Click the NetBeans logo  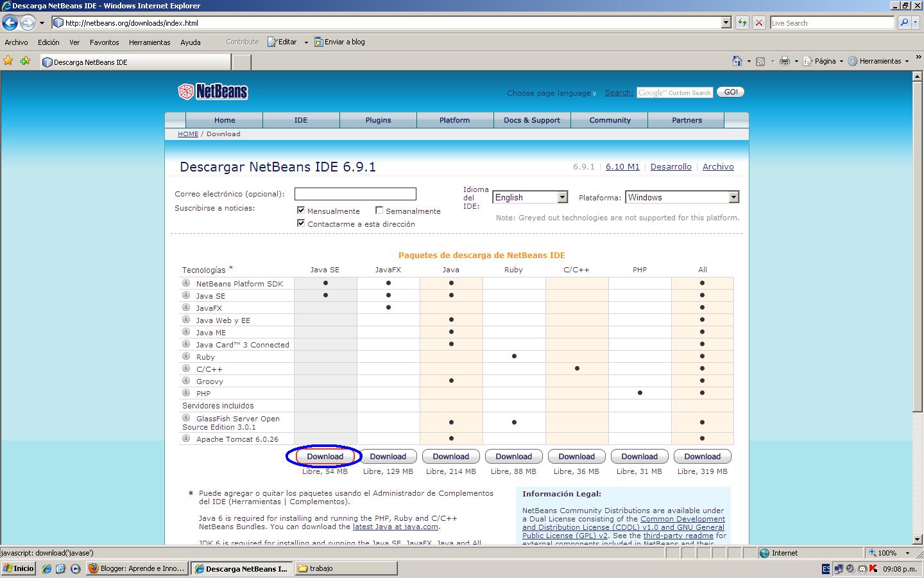(213, 92)
